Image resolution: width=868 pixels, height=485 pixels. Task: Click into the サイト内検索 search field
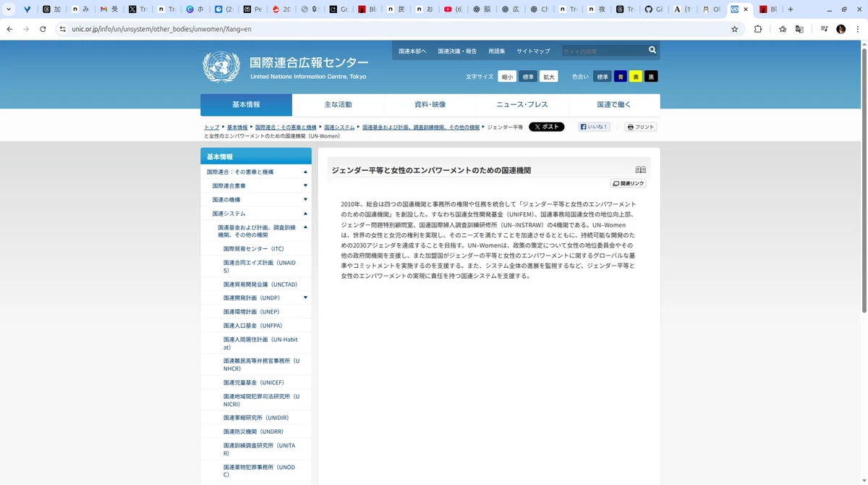tap(603, 51)
